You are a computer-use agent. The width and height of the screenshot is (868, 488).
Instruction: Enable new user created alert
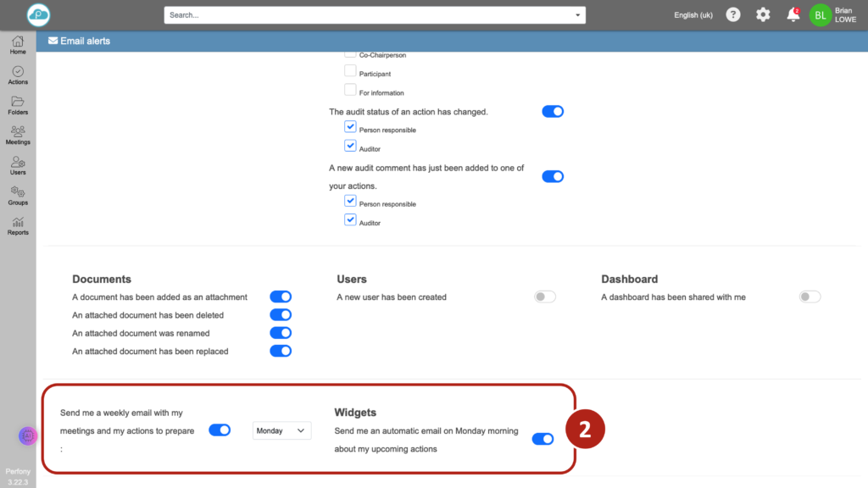point(545,297)
